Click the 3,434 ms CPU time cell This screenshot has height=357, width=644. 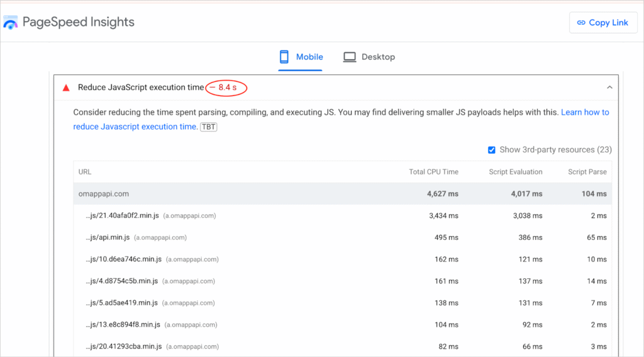pos(443,215)
